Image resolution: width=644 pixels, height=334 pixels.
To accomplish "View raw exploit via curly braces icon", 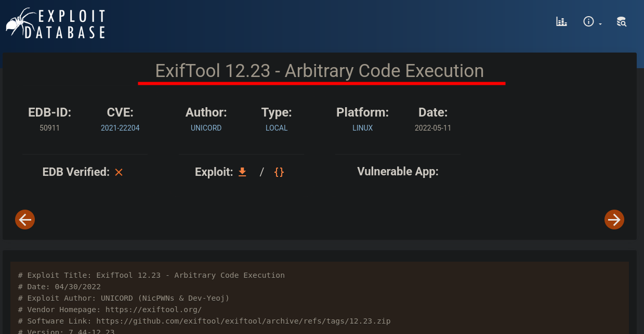I will [x=279, y=172].
